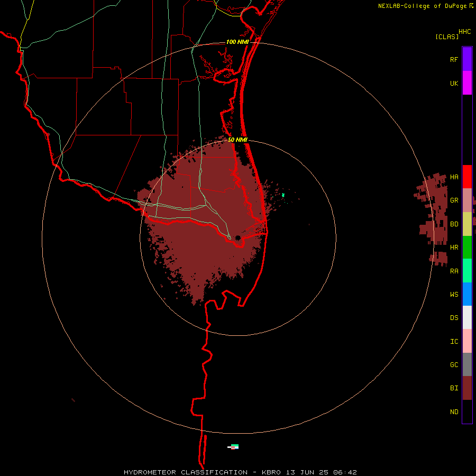
Task: Select the dusty pink GR legend swatch
Action: 467,200
